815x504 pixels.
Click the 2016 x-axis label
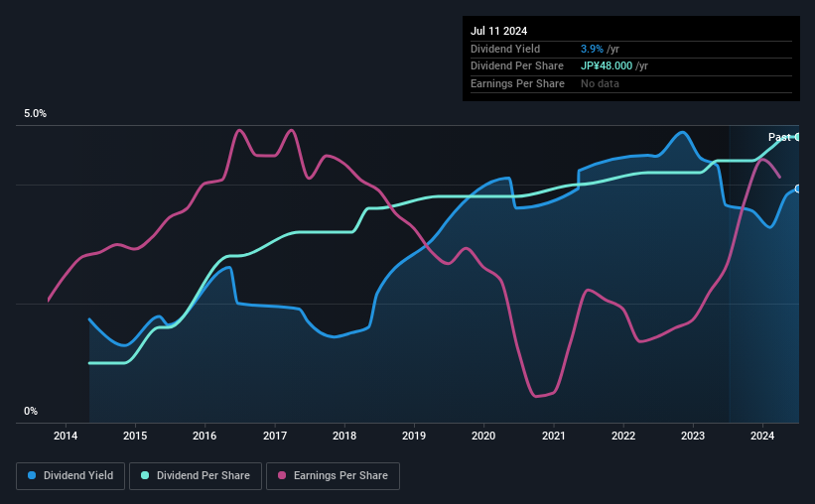pyautogui.click(x=204, y=436)
